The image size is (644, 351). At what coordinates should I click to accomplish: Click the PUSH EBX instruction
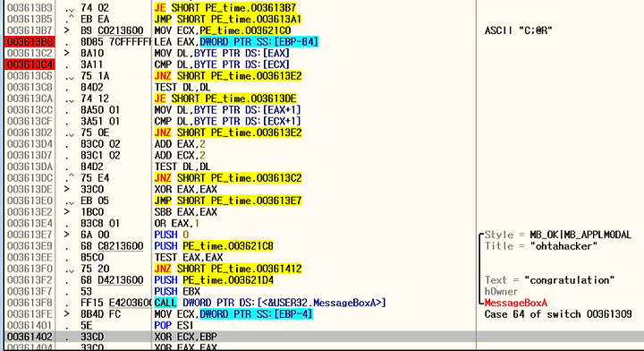point(177,291)
